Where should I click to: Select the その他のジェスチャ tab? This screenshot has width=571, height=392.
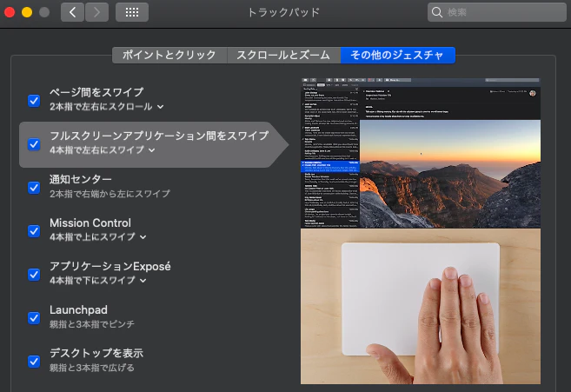398,55
